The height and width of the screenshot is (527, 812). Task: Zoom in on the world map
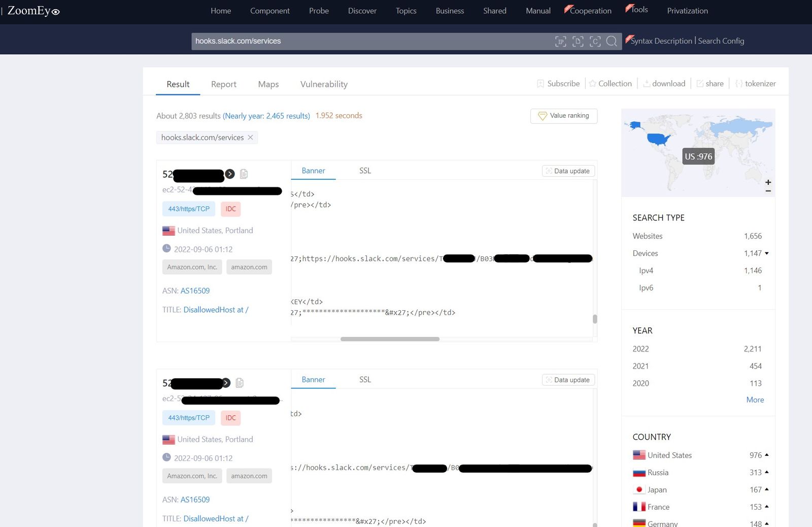point(768,182)
